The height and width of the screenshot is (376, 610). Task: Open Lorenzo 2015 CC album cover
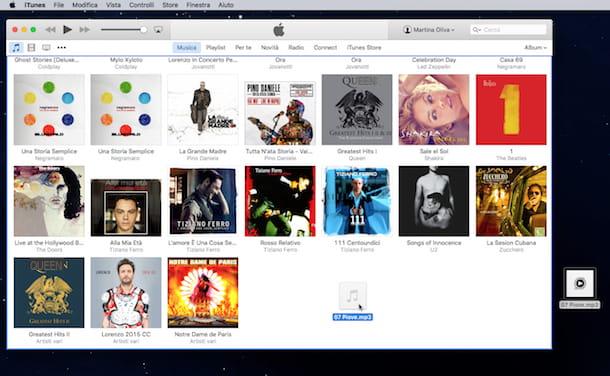pyautogui.click(x=126, y=292)
